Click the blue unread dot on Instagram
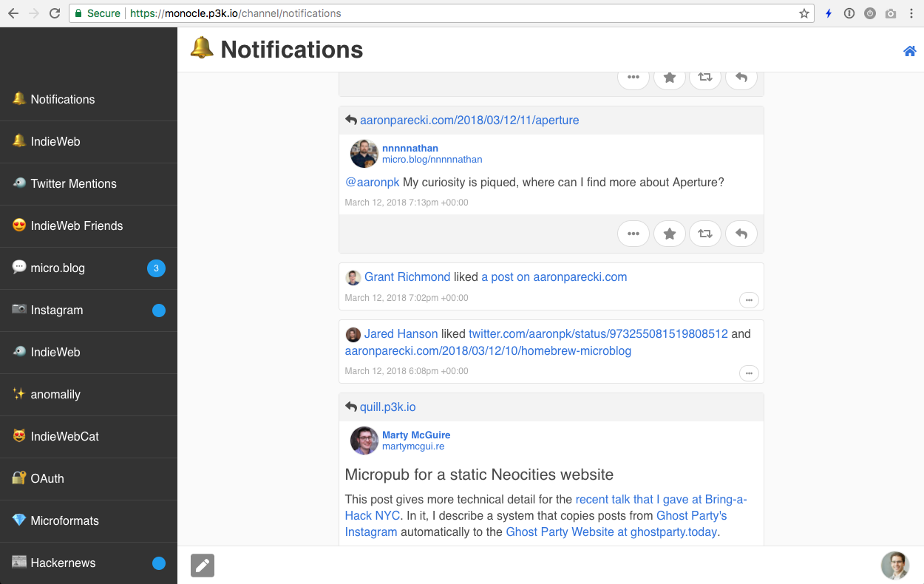 (x=158, y=310)
